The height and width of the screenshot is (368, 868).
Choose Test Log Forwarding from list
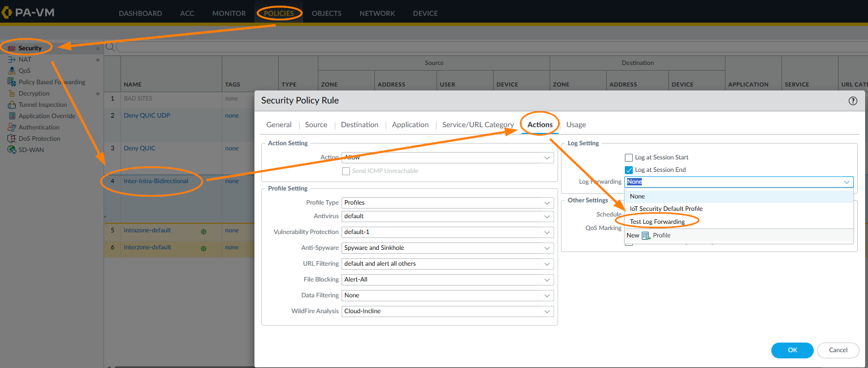[x=657, y=222]
